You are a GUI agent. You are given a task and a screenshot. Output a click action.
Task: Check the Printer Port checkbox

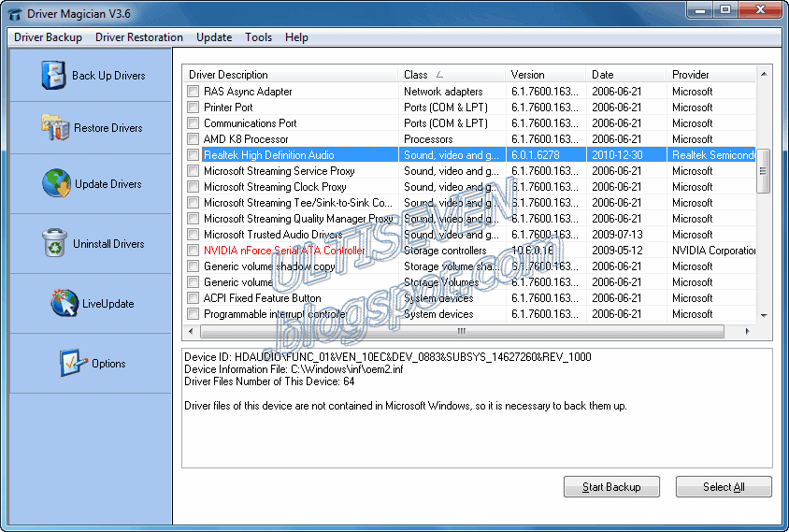click(x=193, y=108)
